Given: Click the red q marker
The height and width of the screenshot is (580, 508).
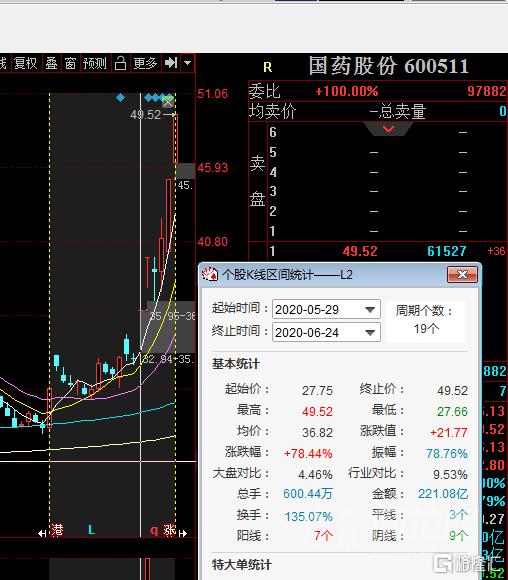Looking at the screenshot, I should click(154, 531).
